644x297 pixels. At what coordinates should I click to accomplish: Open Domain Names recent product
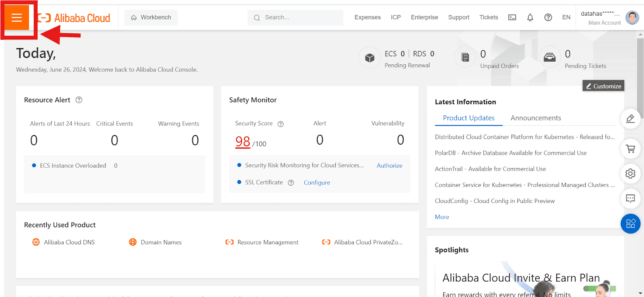[x=161, y=242]
